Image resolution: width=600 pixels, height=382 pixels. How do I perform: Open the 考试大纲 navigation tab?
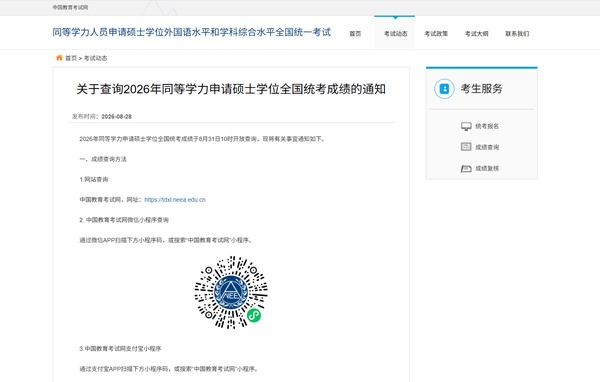point(476,34)
